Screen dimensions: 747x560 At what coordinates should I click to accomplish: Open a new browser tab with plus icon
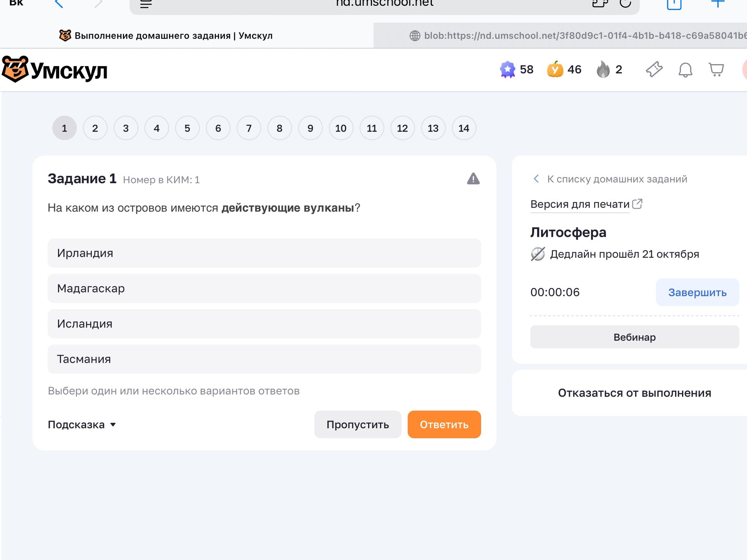[x=718, y=3]
